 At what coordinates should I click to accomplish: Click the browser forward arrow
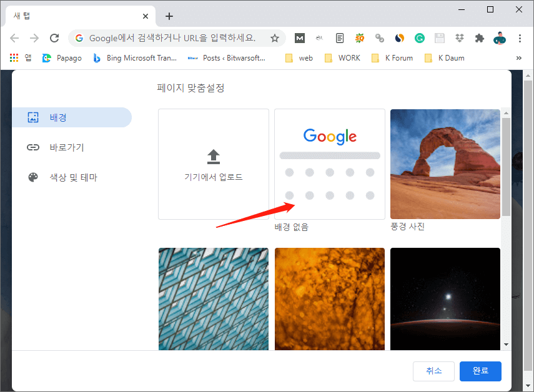click(34, 38)
